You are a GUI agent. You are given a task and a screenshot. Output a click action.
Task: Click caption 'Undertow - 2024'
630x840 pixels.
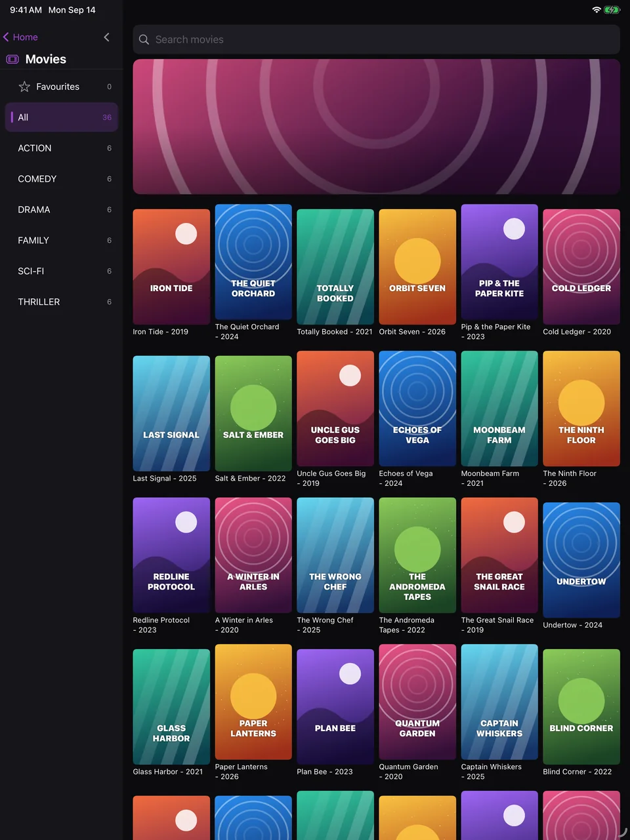(x=573, y=625)
